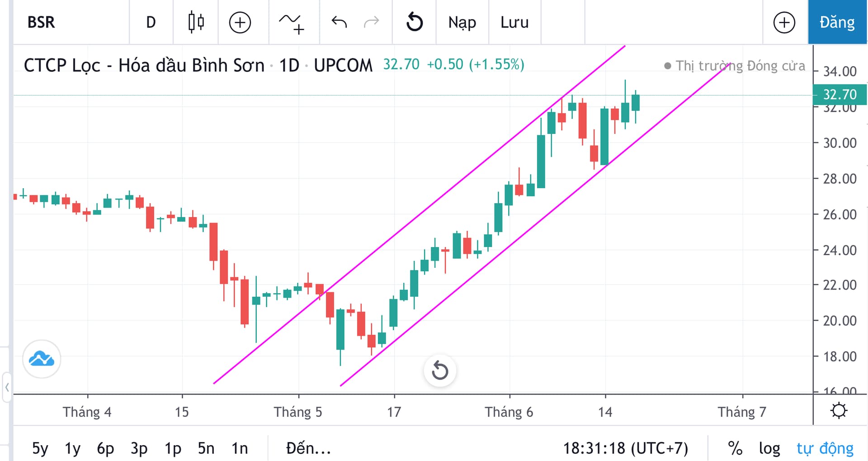
Task: Click the Lưu save button
Action: (514, 22)
